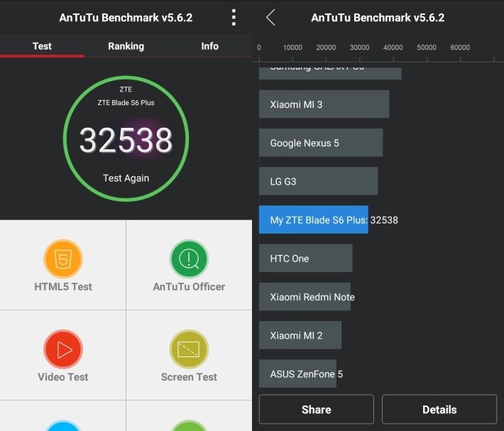The image size is (504, 431).
Task: Open the AnTuTu Officer icon
Action: (189, 258)
